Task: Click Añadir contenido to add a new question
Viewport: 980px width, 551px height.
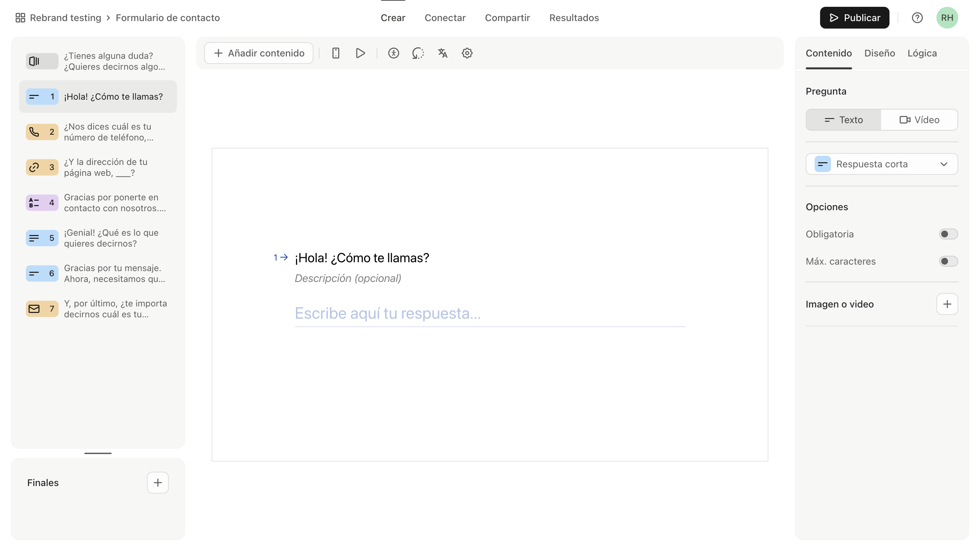Action: pyautogui.click(x=258, y=53)
